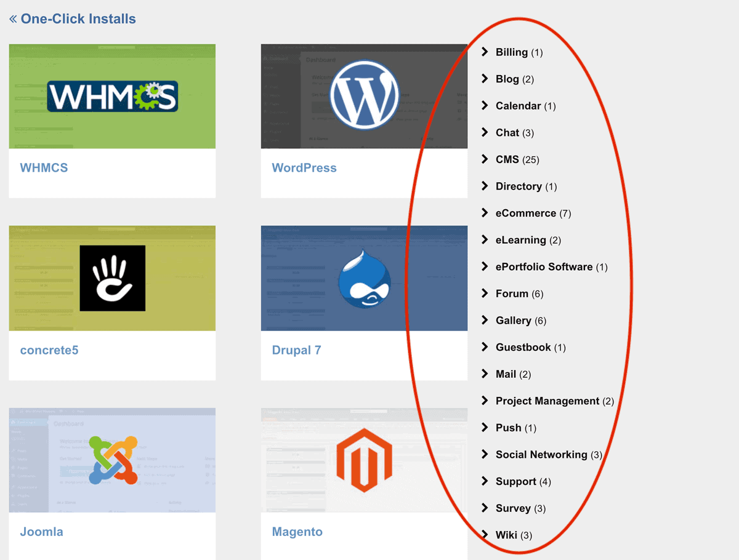Expand the Project Management category chevron

[x=485, y=401]
